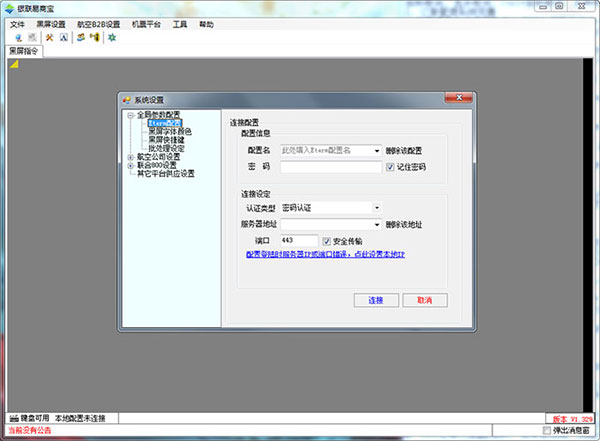Toggle the 记住密码 checkbox
The height and width of the screenshot is (441, 600).
[x=391, y=166]
